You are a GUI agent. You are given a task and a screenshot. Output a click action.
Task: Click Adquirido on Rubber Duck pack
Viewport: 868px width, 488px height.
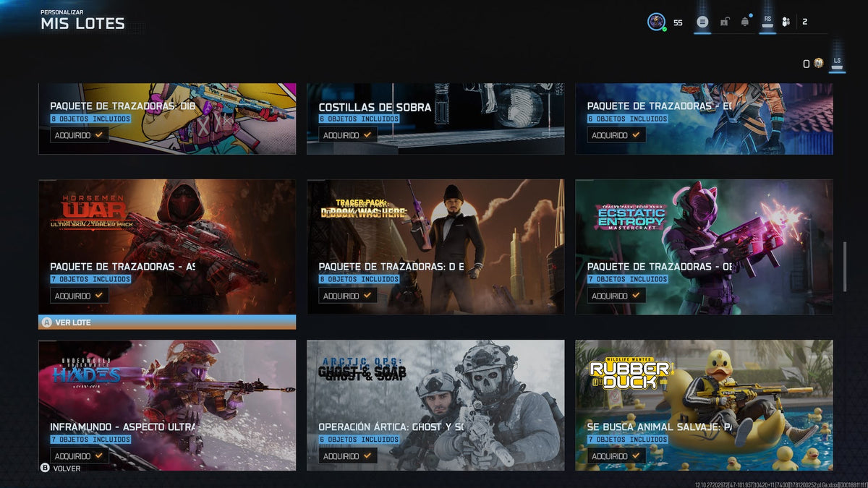[616, 456]
